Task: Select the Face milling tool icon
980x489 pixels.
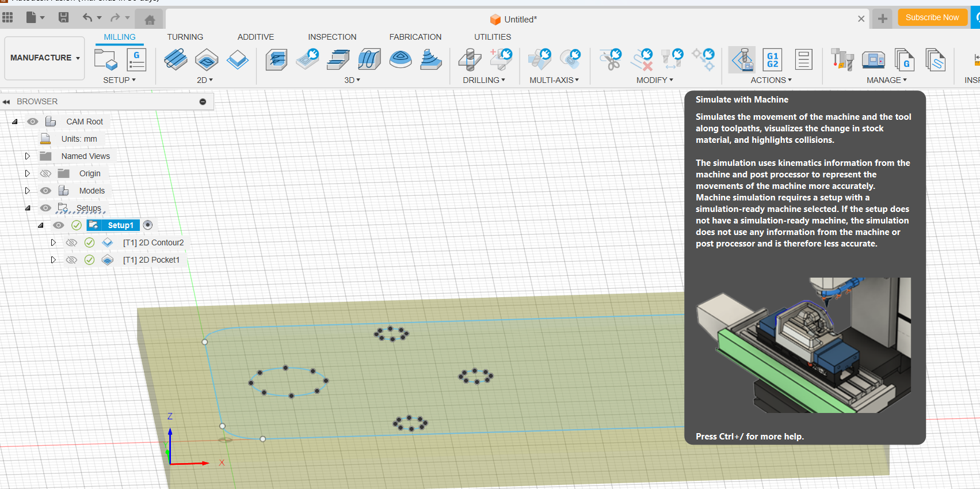Action: [238, 59]
